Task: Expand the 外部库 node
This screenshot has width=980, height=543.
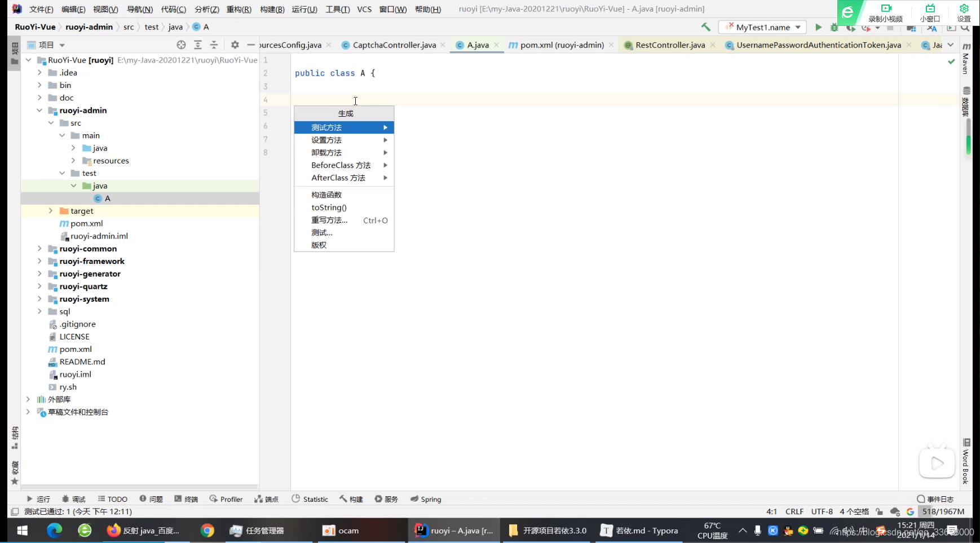Action: 28,399
